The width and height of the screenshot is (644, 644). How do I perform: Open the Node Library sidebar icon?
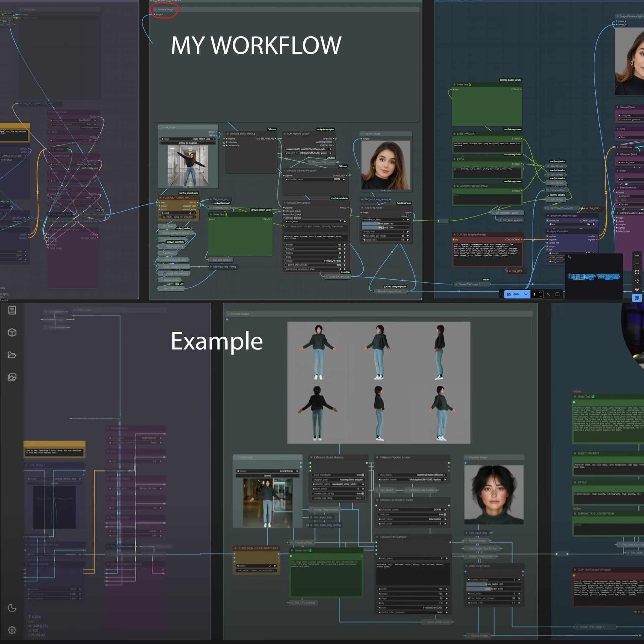[12, 310]
